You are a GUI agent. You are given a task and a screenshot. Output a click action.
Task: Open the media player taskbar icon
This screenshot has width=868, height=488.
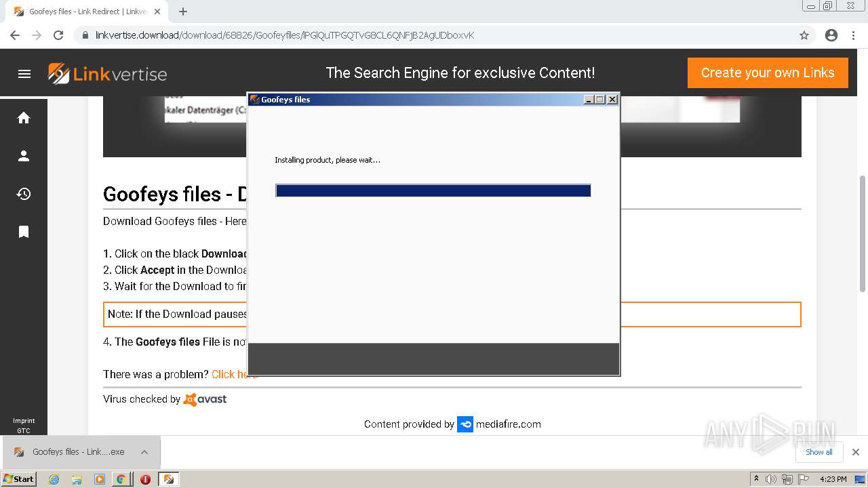100,479
